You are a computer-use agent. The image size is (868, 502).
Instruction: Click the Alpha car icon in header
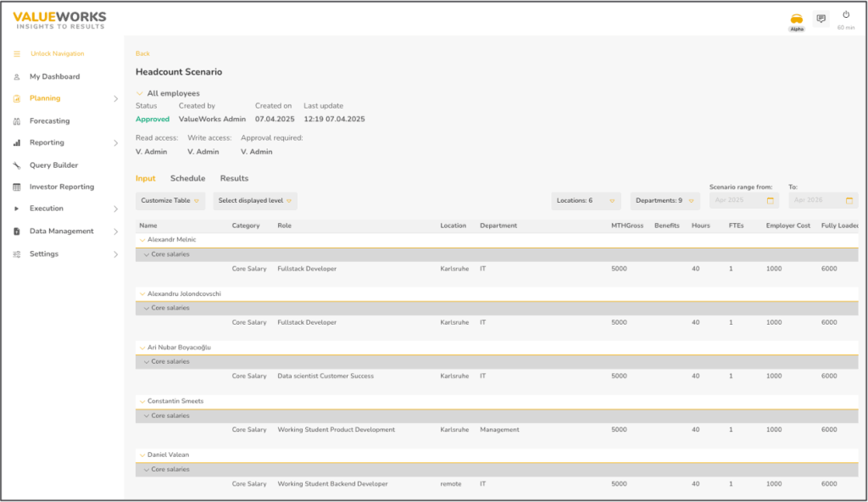[x=797, y=19]
